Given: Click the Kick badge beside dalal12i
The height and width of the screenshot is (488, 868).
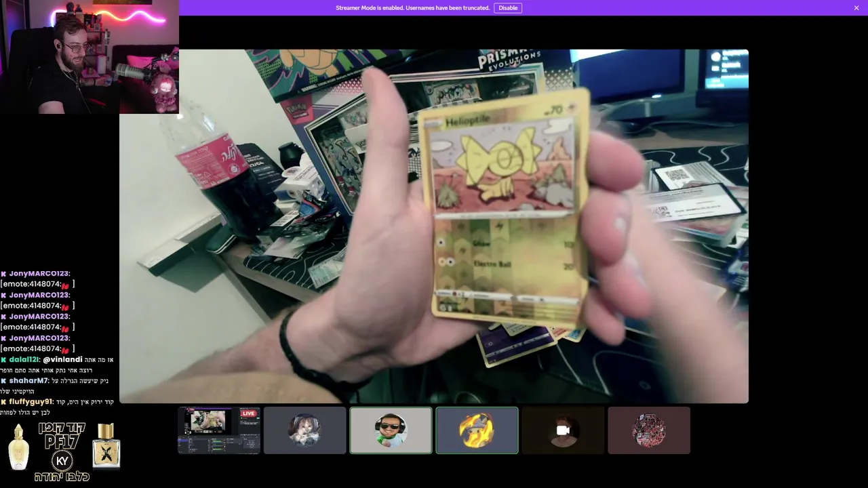Looking at the screenshot, I should 3,359.
